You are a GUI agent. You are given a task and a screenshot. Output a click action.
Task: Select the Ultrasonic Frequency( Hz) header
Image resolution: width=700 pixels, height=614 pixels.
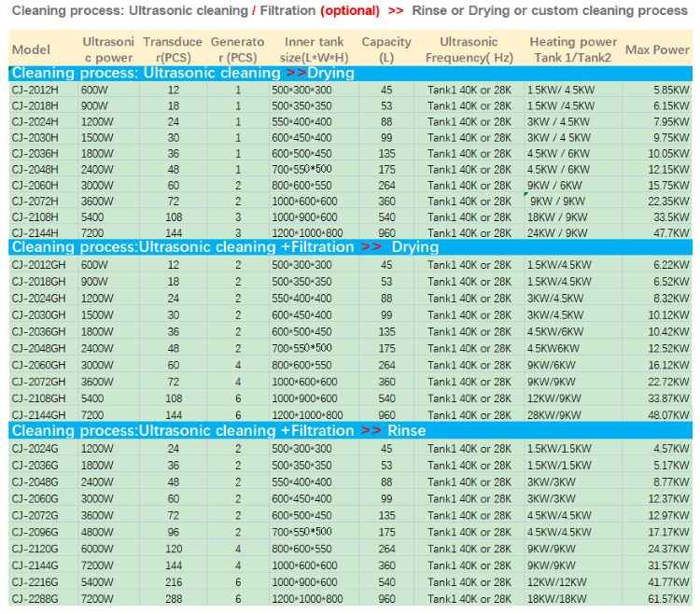[x=469, y=49]
